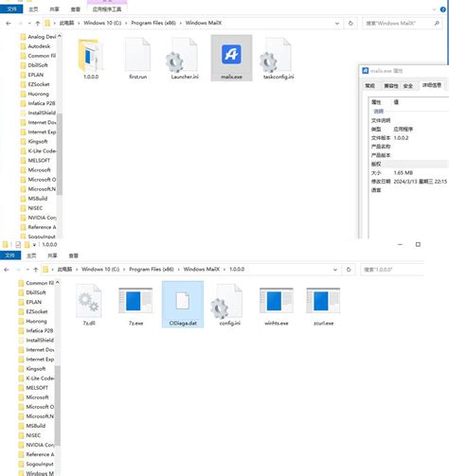Select the 7z.exe file

[135, 305]
